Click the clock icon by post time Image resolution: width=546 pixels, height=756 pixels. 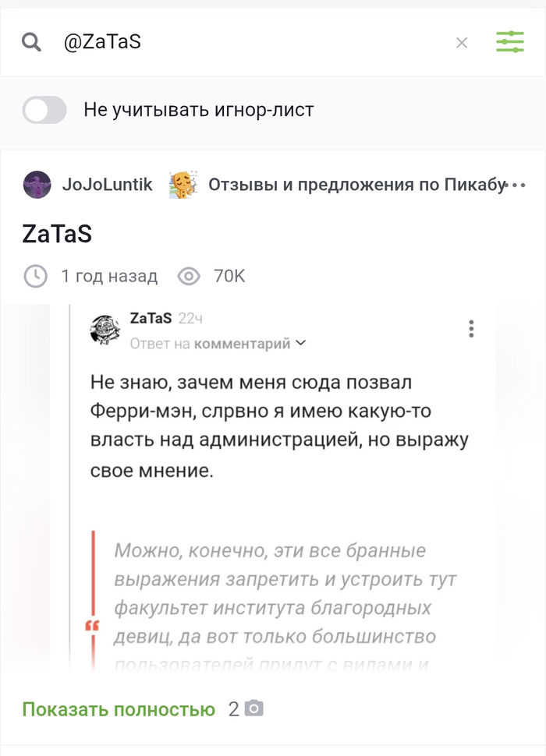coord(35,276)
